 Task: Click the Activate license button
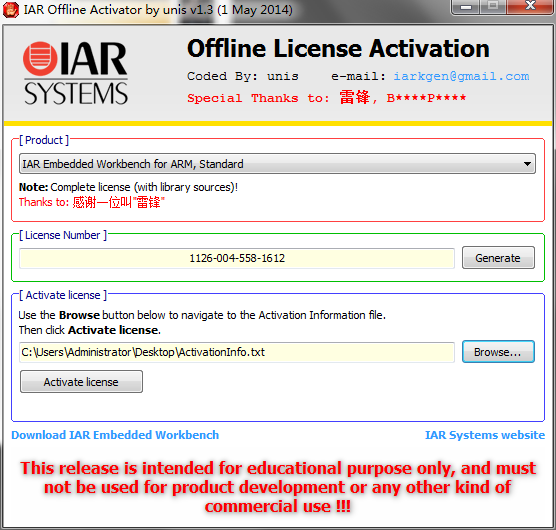pyautogui.click(x=81, y=382)
